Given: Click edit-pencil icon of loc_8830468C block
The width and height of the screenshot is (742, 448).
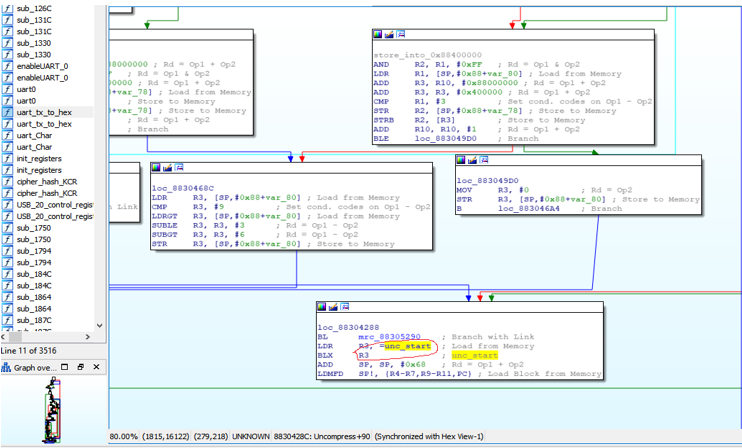Looking at the screenshot, I should [167, 167].
